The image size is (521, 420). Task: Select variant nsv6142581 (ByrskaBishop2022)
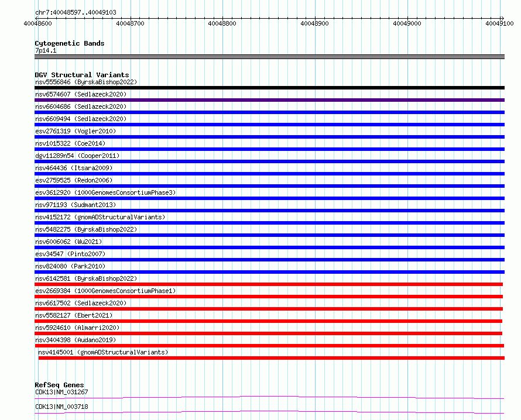tap(86, 278)
